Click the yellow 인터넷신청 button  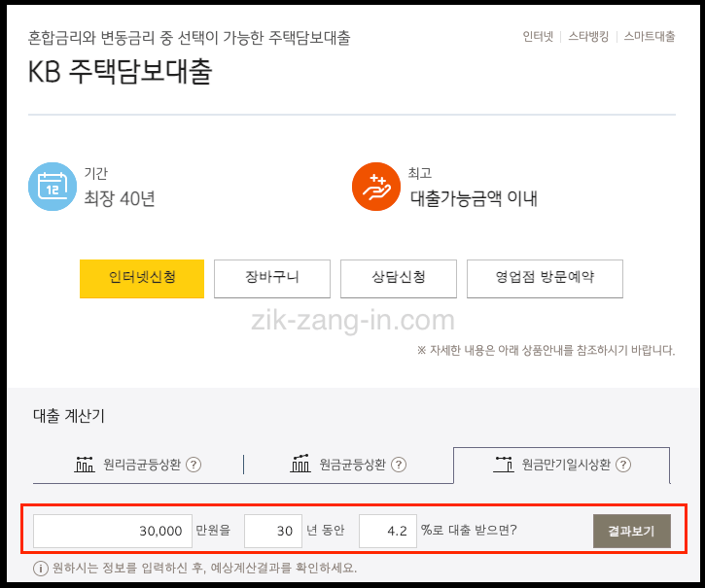tap(142, 279)
